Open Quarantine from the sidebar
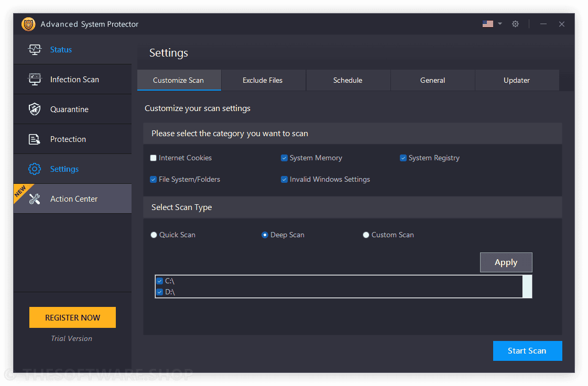Screen dimensions: 588x386 [72, 109]
